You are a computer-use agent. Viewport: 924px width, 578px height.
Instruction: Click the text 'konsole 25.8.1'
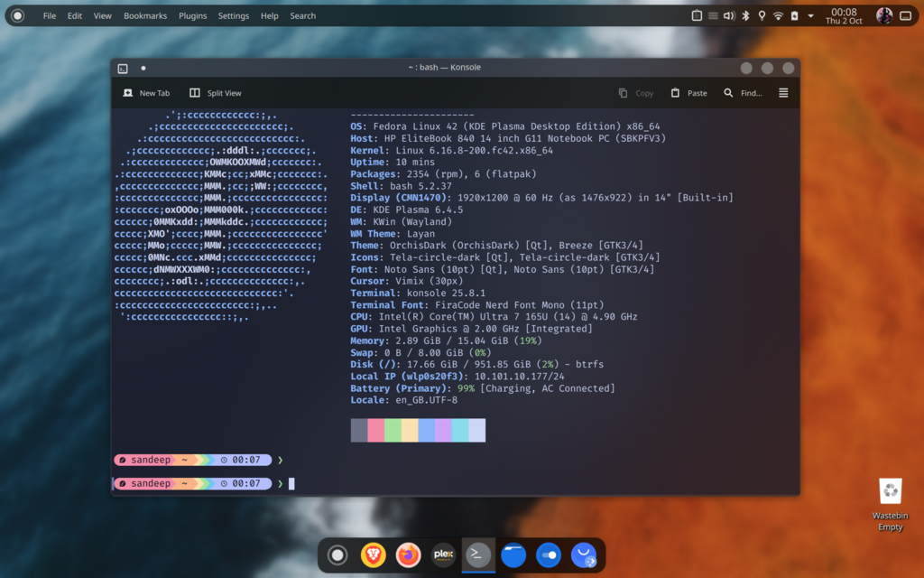446,294
